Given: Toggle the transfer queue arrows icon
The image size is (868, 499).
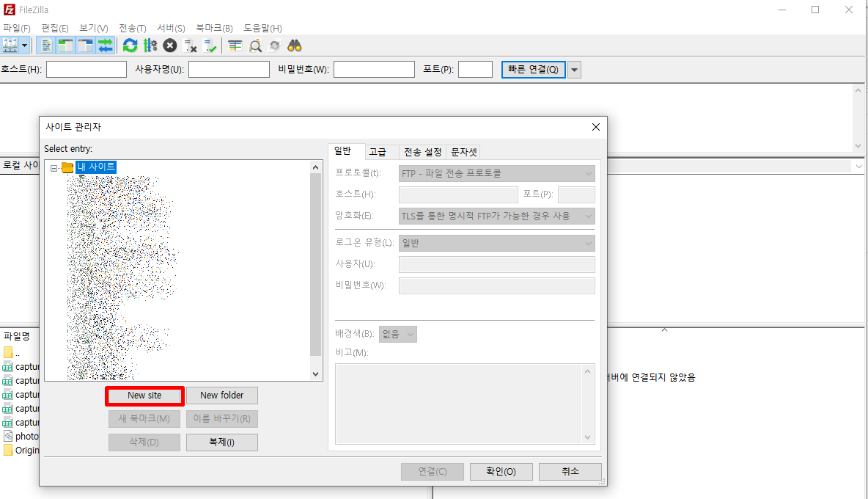Looking at the screenshot, I should 105,45.
